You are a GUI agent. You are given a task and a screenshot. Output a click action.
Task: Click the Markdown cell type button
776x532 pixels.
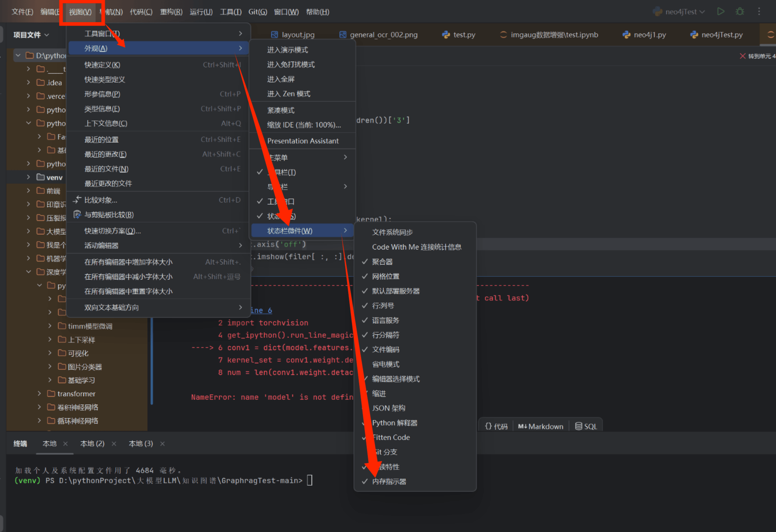point(540,426)
